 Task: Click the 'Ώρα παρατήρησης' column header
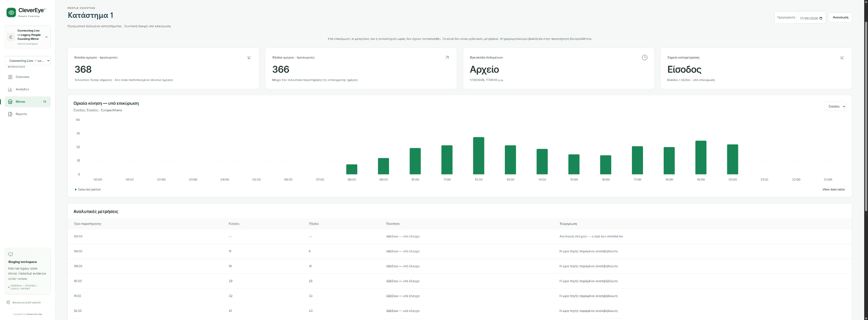88,224
